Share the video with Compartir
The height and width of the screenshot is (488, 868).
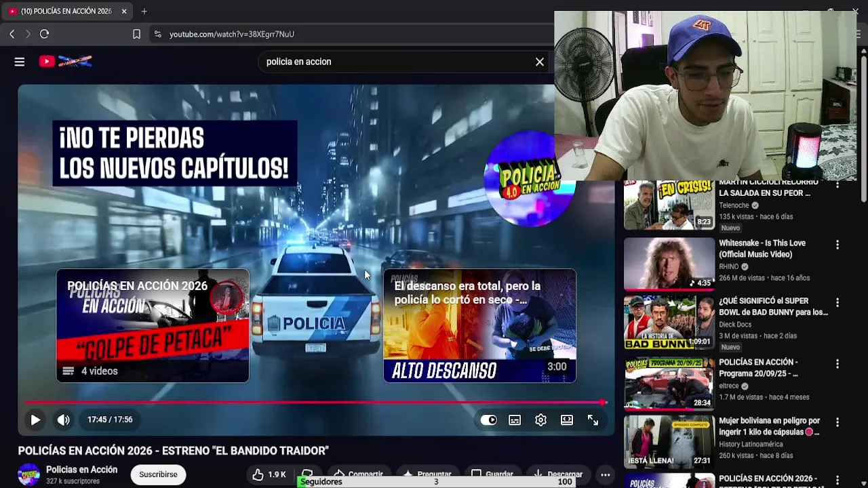(359, 474)
